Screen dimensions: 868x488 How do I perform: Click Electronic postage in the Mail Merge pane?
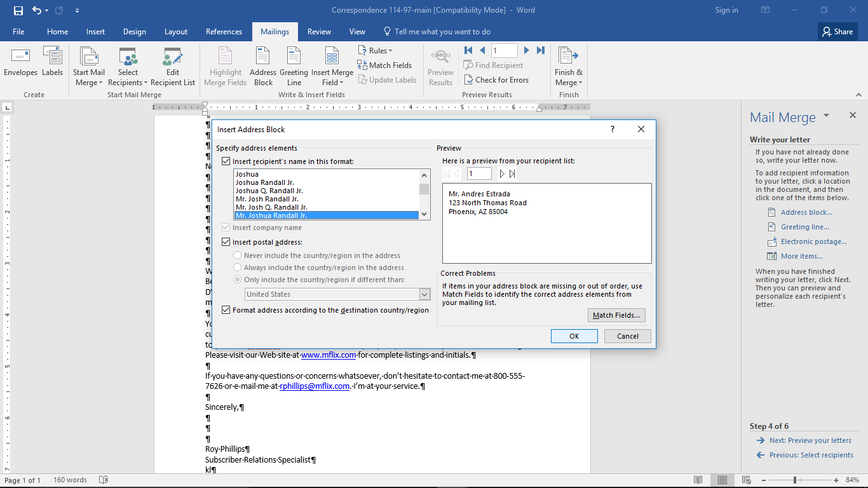point(815,241)
